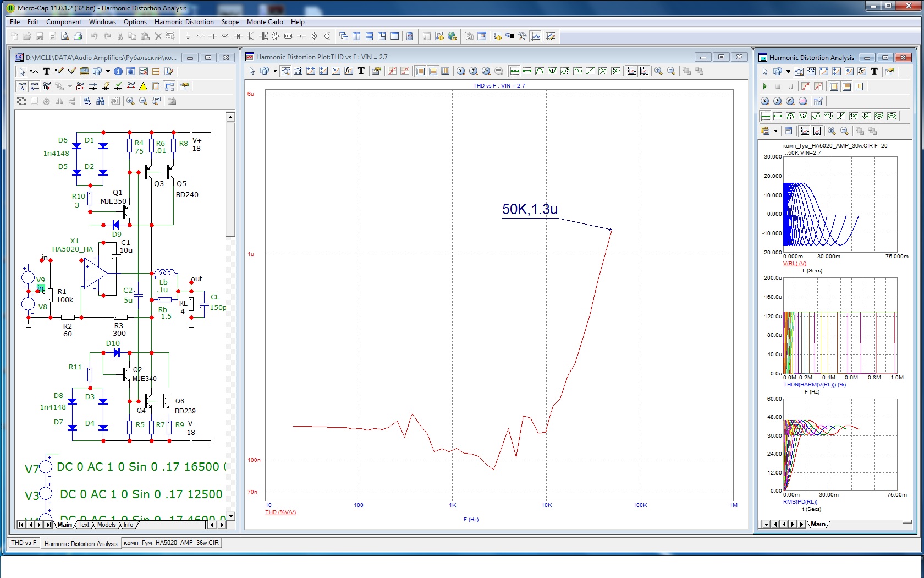The width and height of the screenshot is (924, 578).
Task: Select the Opamp component icon
Action: (x=276, y=36)
